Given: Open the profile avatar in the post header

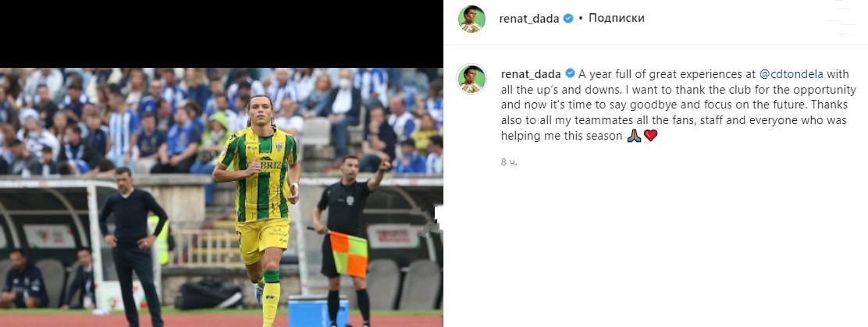Looking at the screenshot, I should click(x=471, y=19).
